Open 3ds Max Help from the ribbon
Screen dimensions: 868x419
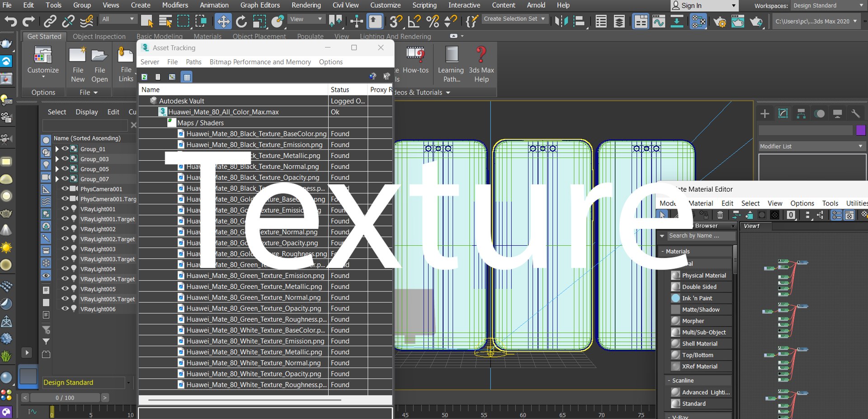tap(481, 65)
